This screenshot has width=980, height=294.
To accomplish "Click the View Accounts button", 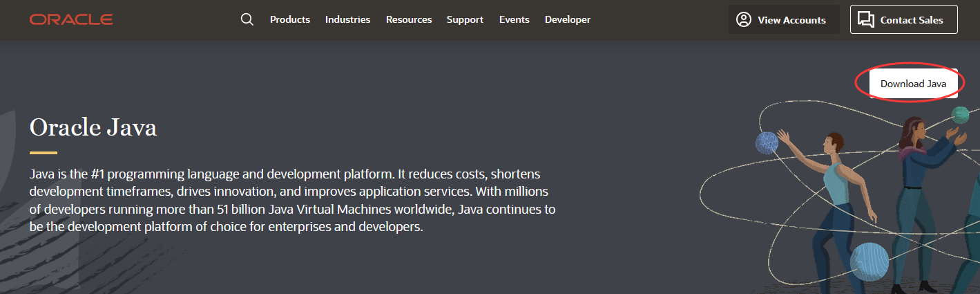I will (x=784, y=19).
